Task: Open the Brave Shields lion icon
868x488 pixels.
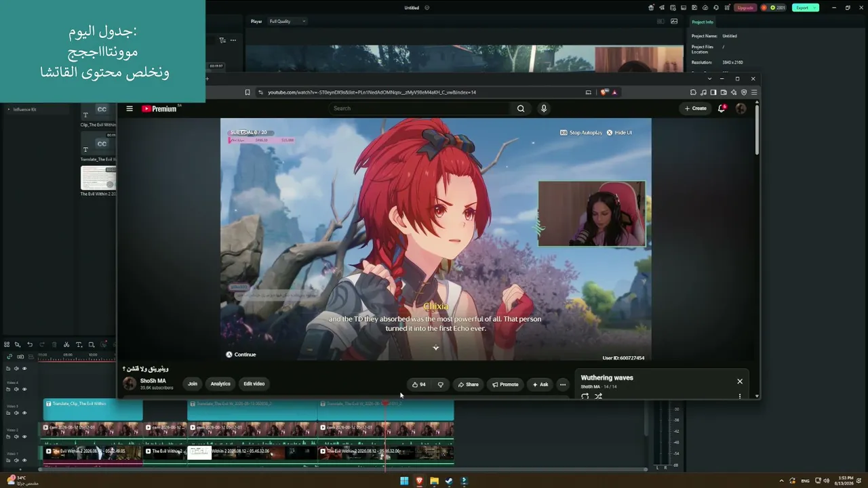Action: tap(605, 92)
